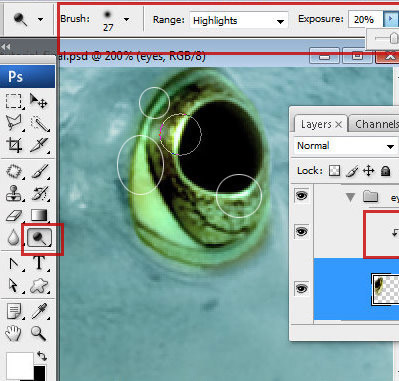This screenshot has width=399, height=381.
Task: Select the History Brush tool
Action: click(39, 193)
